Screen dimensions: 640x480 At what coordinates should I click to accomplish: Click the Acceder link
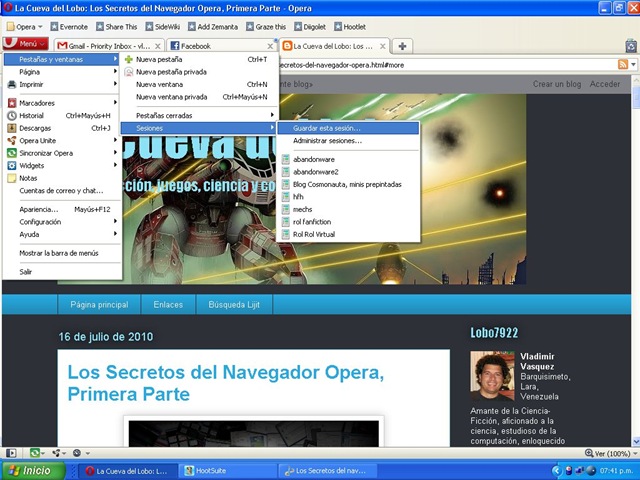coord(604,84)
